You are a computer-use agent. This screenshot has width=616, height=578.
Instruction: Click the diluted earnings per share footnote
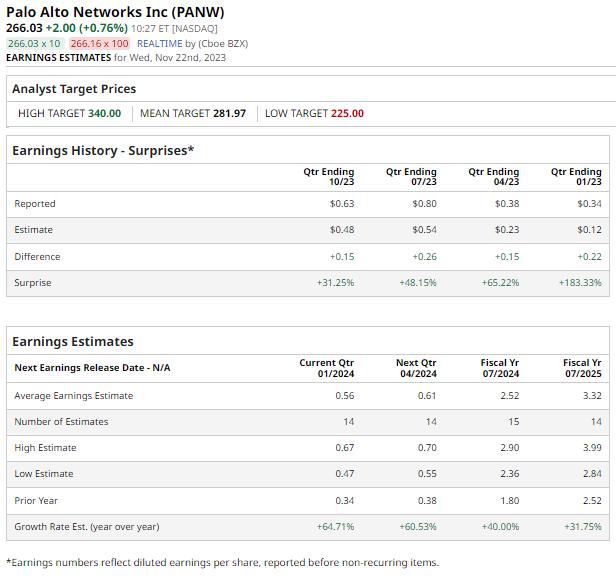tap(223, 563)
